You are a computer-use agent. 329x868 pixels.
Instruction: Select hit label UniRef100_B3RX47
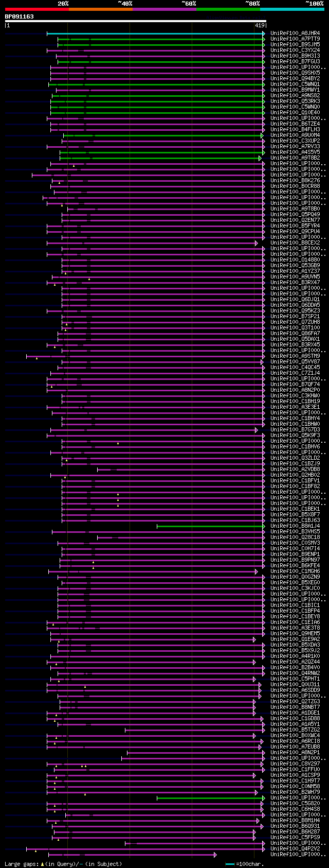(295, 283)
